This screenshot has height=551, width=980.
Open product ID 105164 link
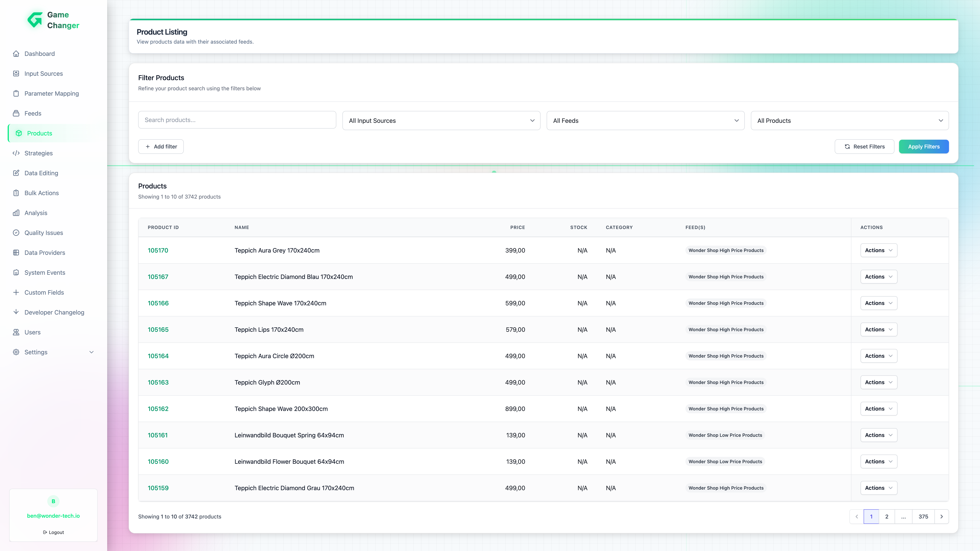[158, 356]
